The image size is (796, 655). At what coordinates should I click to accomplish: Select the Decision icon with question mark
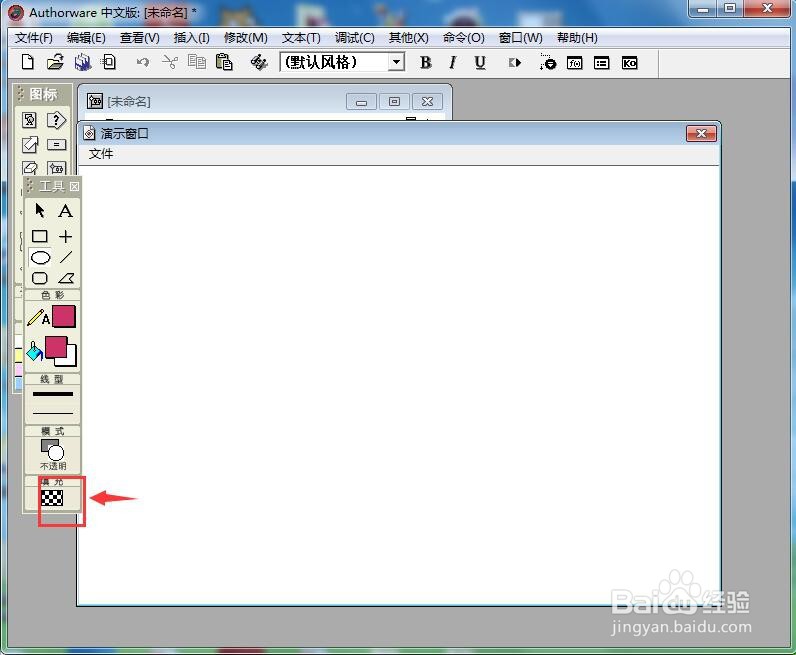coord(56,120)
